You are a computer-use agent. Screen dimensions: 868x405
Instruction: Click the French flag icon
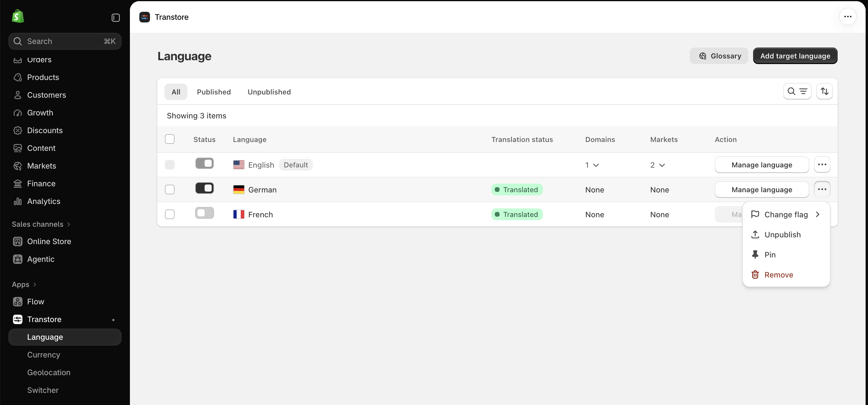(x=239, y=214)
